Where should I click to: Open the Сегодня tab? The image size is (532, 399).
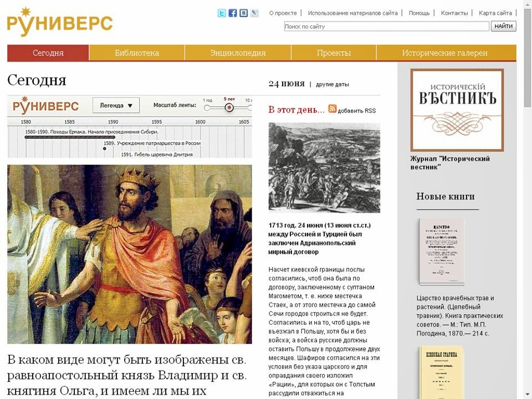tap(48, 53)
